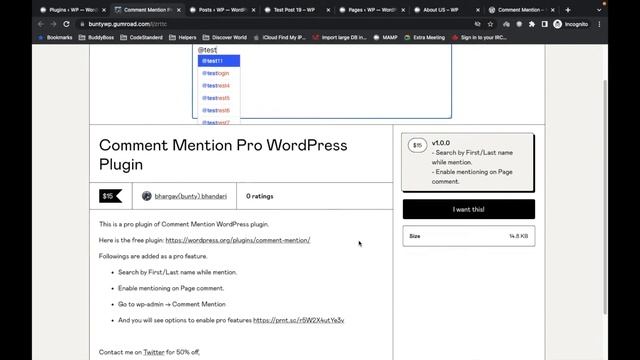Click the page vertical scrollbar
The height and width of the screenshot is (360, 640).
pos(604,196)
